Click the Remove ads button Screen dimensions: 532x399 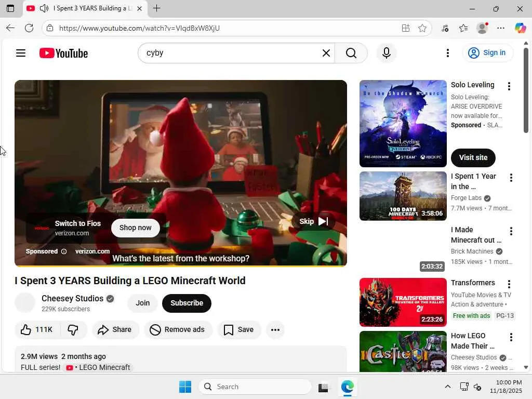178,329
